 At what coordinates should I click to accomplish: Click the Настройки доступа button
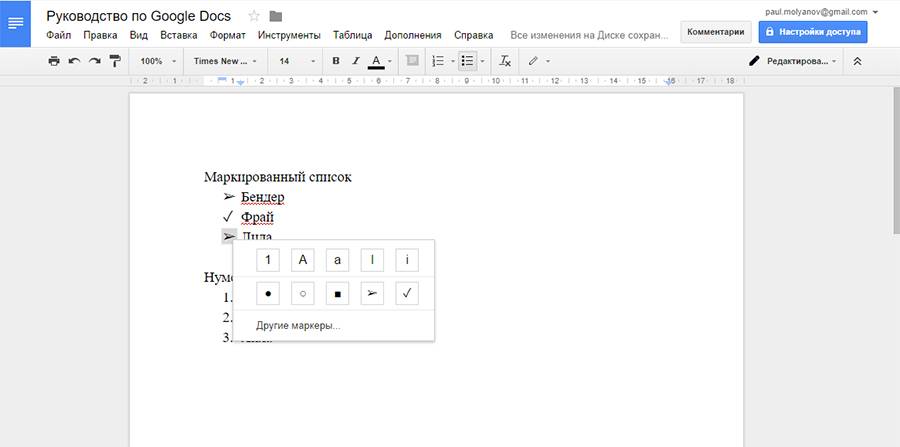click(x=813, y=32)
